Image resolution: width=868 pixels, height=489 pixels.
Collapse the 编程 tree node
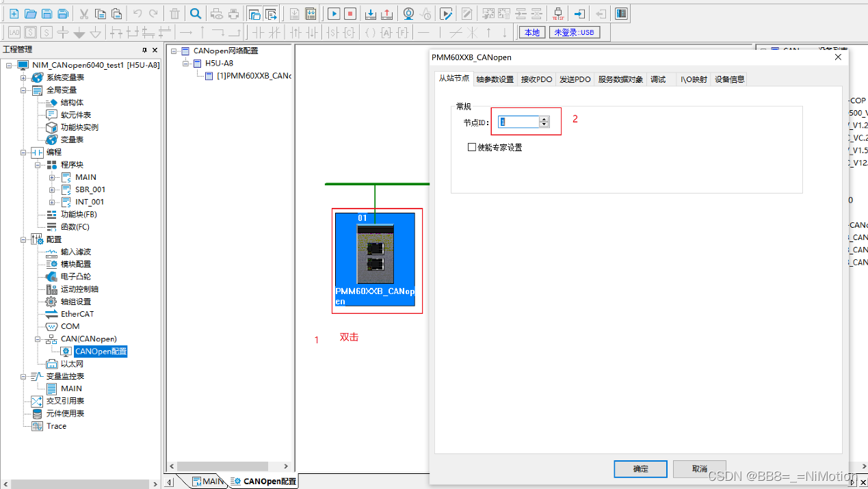pyautogui.click(x=23, y=152)
